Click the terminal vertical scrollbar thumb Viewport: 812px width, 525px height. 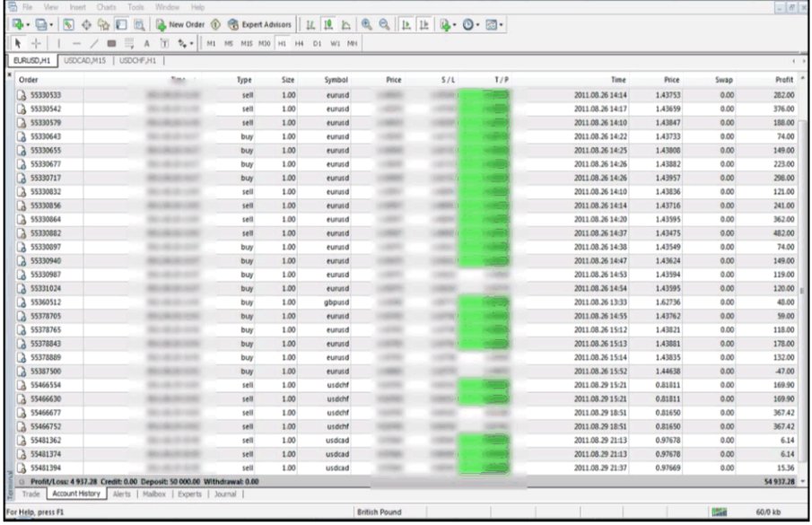click(803, 292)
